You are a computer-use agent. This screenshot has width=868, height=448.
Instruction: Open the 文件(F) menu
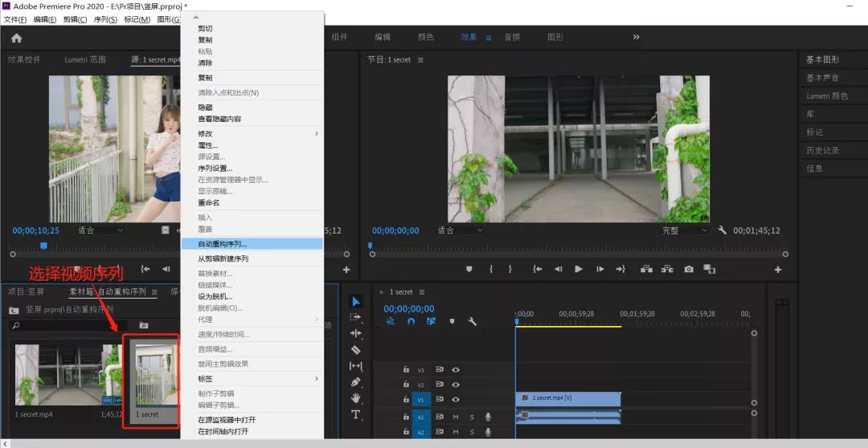(x=15, y=19)
